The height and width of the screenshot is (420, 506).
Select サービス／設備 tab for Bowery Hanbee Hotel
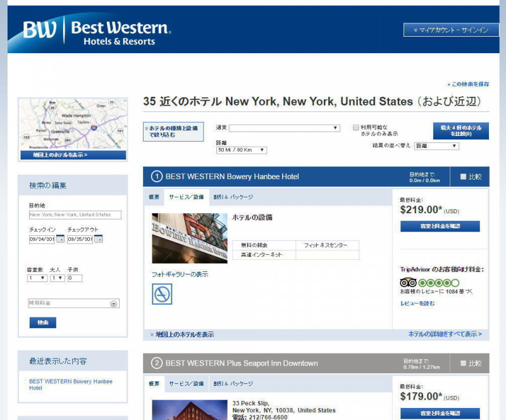tap(187, 197)
